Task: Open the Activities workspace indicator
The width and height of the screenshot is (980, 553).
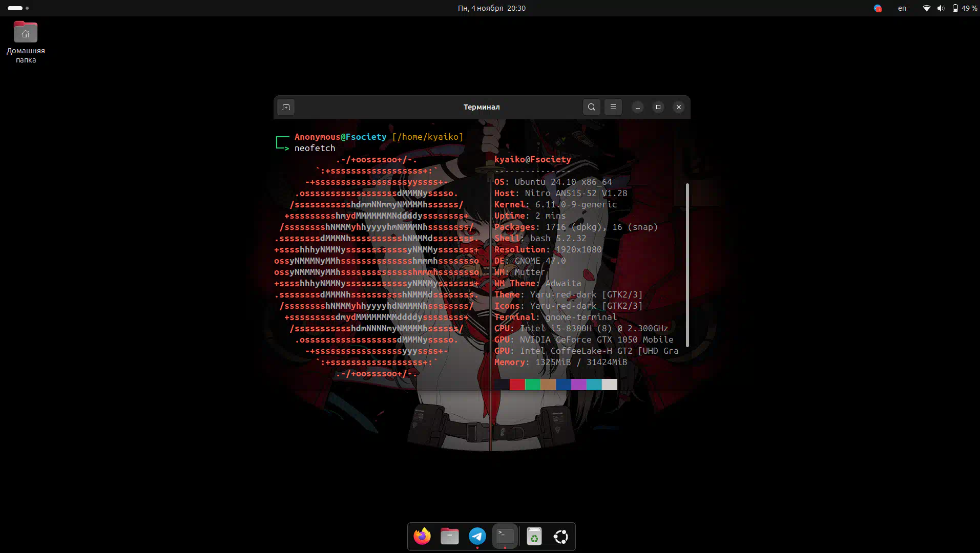Action: click(x=18, y=8)
